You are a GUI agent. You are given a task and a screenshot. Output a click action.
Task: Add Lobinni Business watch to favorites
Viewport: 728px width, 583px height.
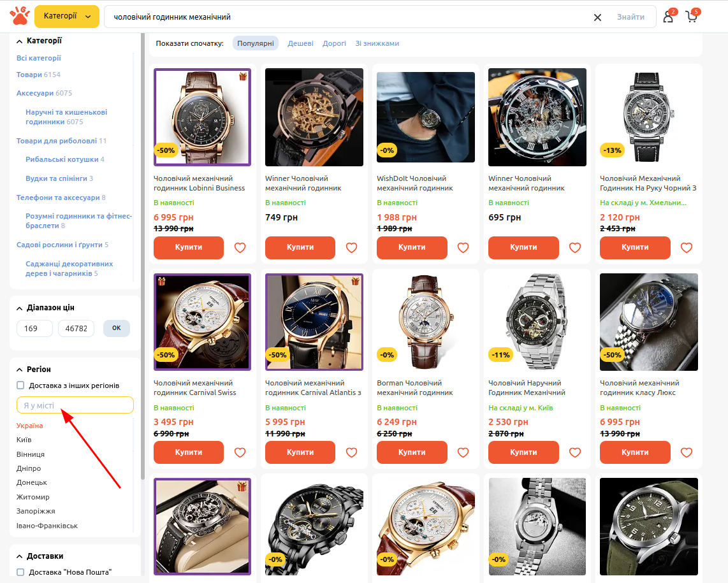[x=240, y=248]
